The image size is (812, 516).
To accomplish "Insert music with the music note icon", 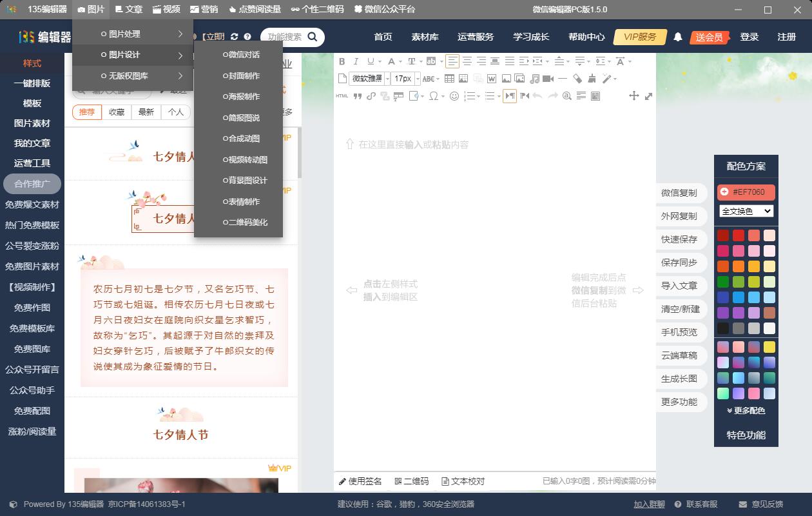I will (x=534, y=79).
